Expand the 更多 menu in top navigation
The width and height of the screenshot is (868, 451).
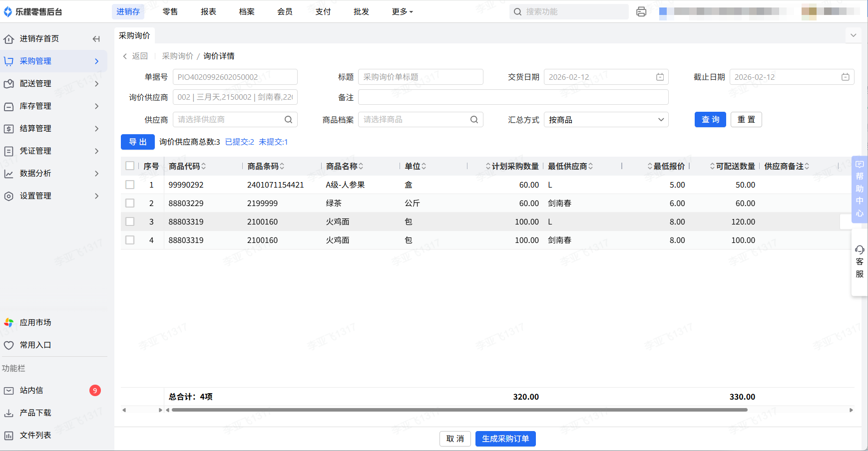click(402, 11)
